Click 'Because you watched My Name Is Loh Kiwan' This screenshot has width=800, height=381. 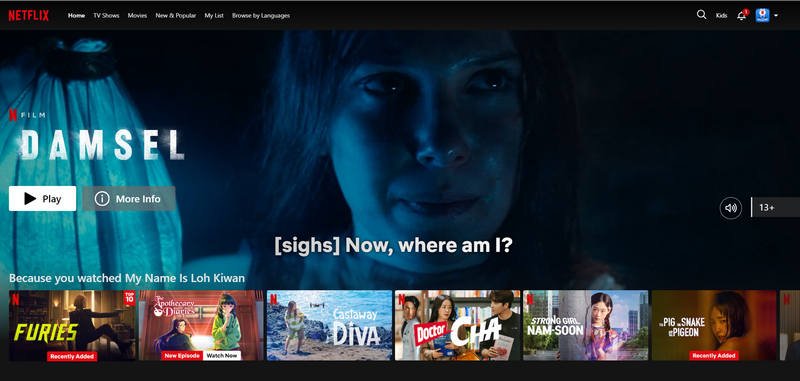[127, 278]
